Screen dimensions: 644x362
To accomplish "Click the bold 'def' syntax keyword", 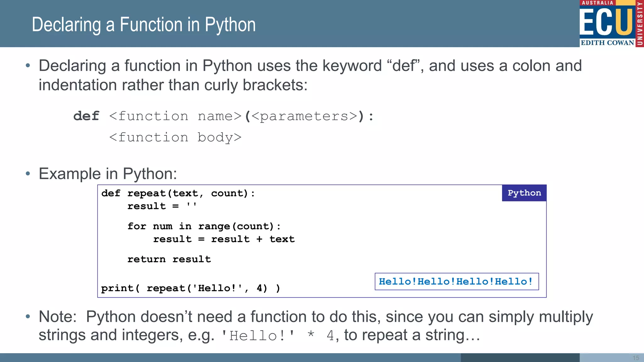I will point(86,116).
